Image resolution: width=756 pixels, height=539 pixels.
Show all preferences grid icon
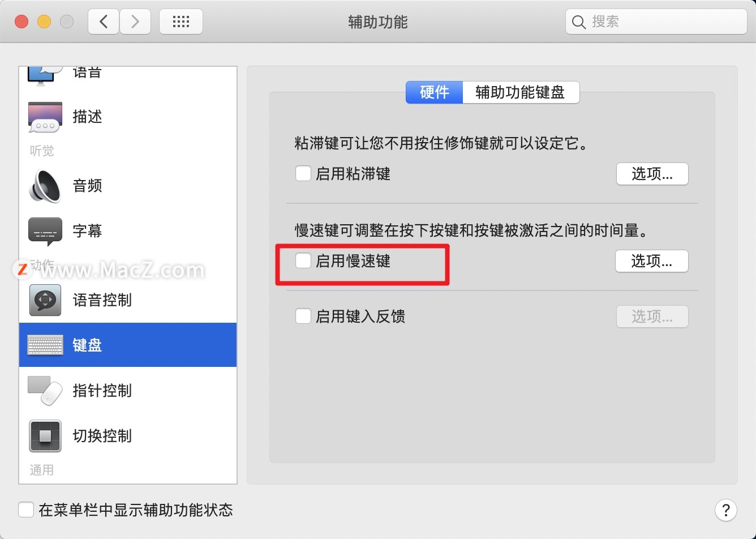[x=181, y=22]
